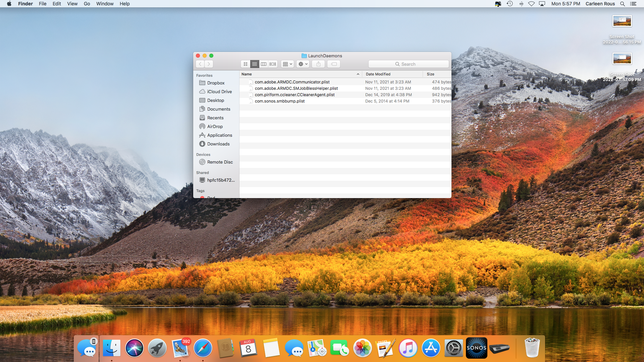Select iCloud Drive in the sidebar
The height and width of the screenshot is (362, 644).
219,92
